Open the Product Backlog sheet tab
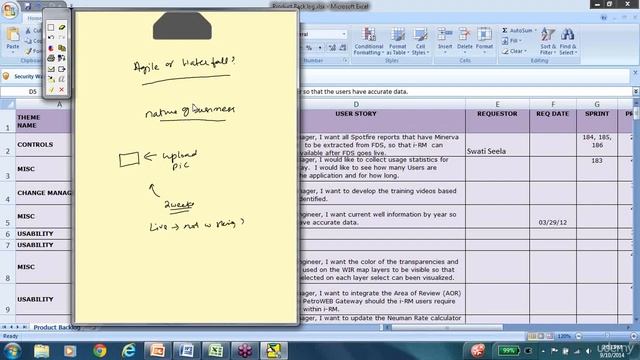This screenshot has height=360, width=640. point(56,327)
